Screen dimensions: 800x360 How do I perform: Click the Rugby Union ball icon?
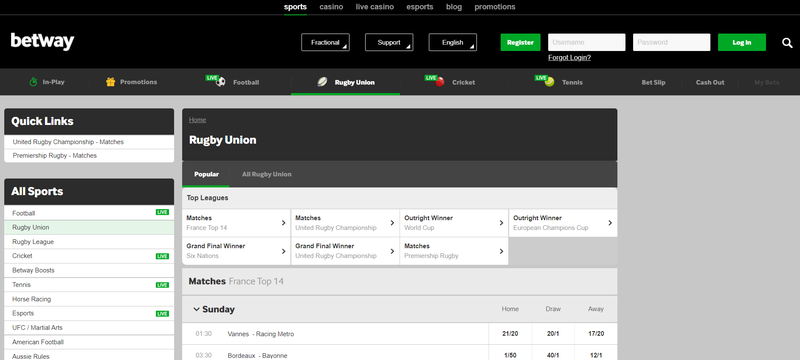click(x=322, y=82)
